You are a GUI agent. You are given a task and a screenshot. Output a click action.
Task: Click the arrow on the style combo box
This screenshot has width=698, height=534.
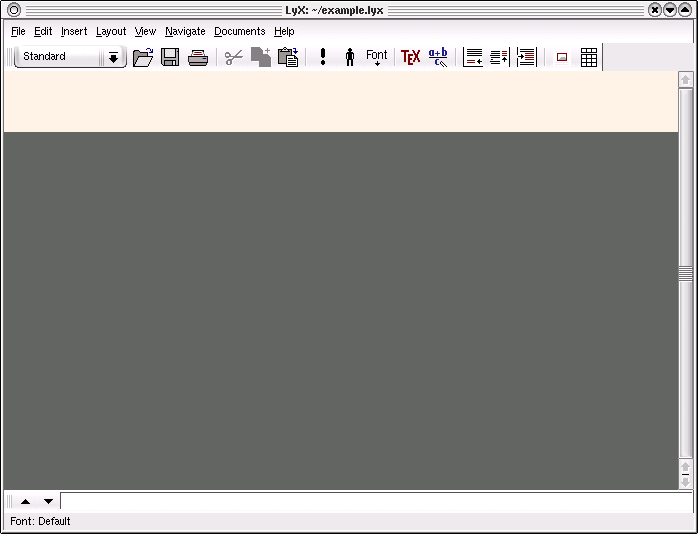pos(113,57)
